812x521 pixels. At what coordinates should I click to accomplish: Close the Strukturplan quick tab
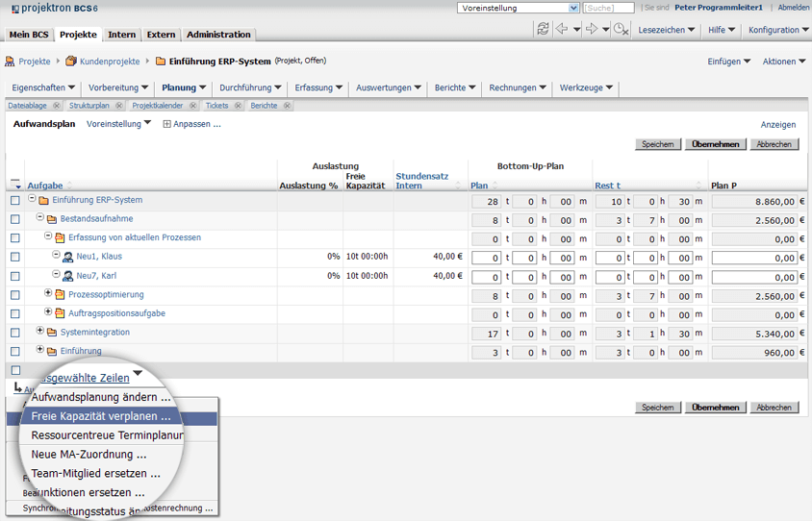[119, 106]
